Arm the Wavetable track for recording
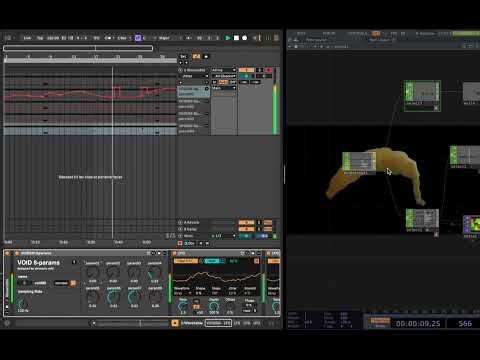480x360 pixels. (268, 70)
